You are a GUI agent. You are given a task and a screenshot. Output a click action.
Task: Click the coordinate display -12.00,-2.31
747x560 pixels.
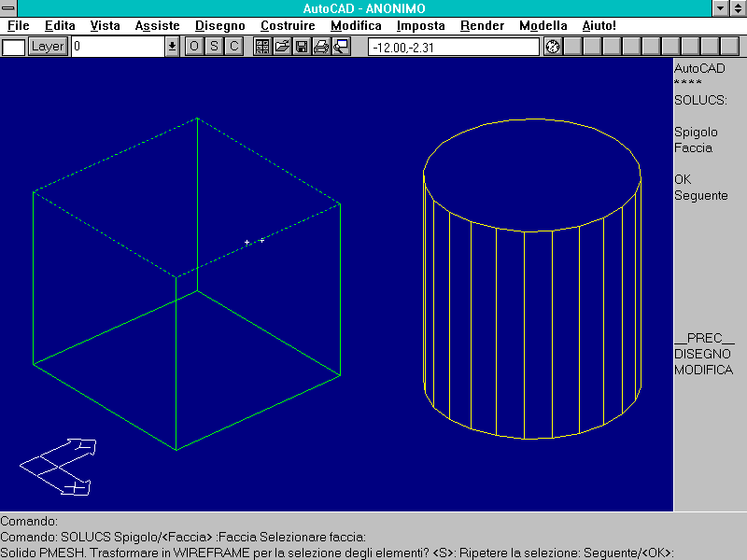point(453,48)
